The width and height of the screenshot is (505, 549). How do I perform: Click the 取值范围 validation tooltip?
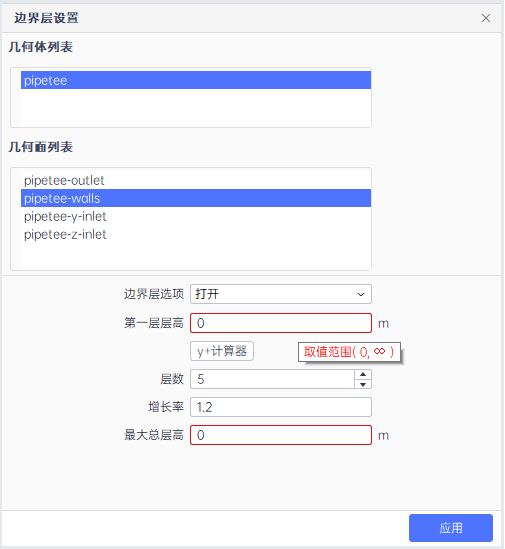(x=349, y=352)
